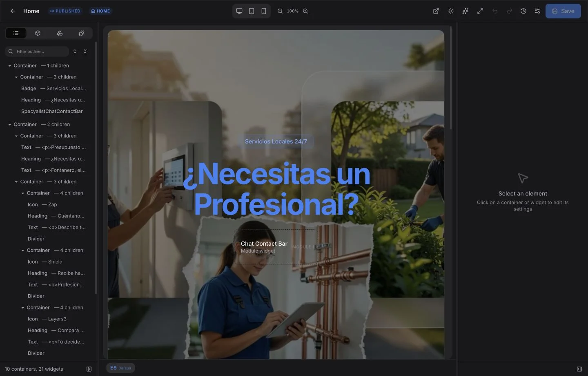Save the page

click(563, 11)
